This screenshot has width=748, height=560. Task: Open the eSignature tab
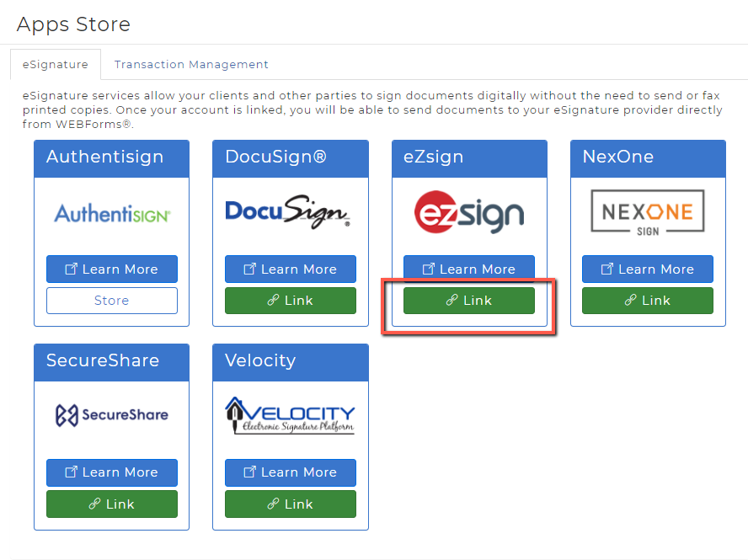[x=56, y=64]
